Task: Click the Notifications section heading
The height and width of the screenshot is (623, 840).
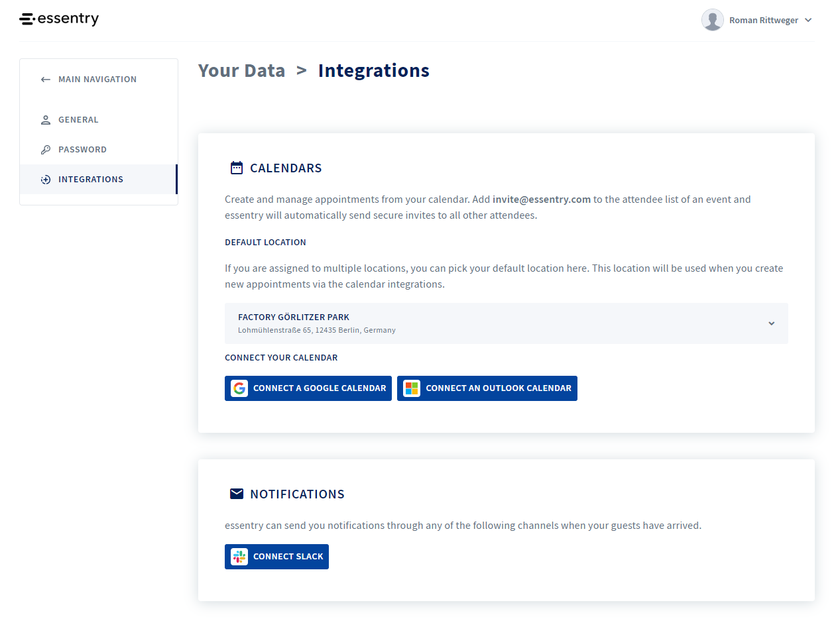Action: click(x=297, y=494)
